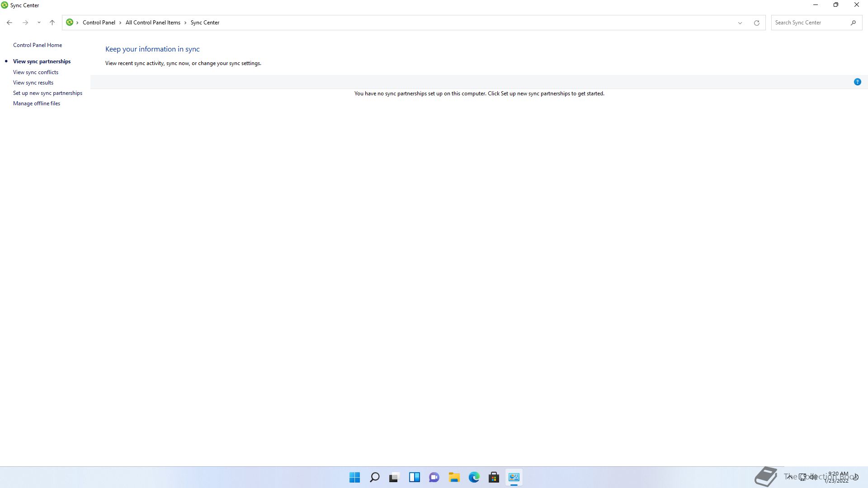Go to All Control Panel Items breadcrumb

click(x=153, y=23)
